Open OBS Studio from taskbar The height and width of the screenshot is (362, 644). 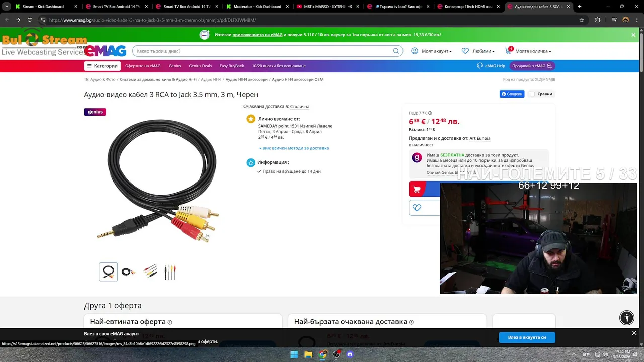pyautogui.click(x=336, y=354)
